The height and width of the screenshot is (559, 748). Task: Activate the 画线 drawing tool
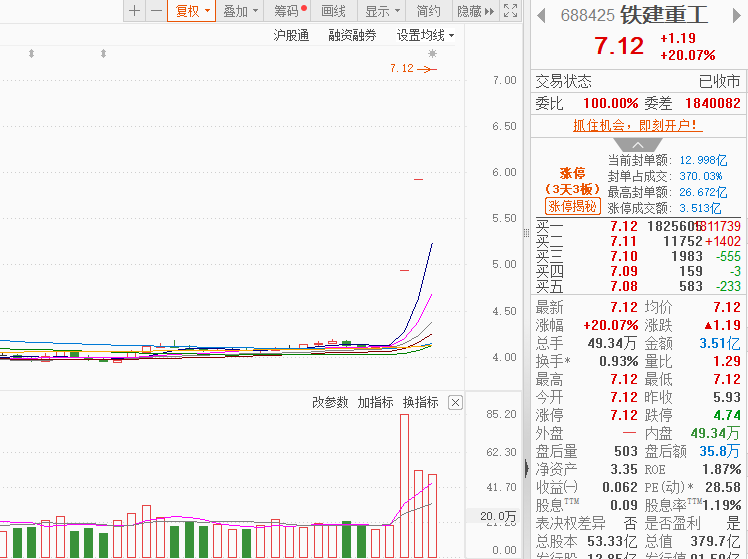click(333, 11)
